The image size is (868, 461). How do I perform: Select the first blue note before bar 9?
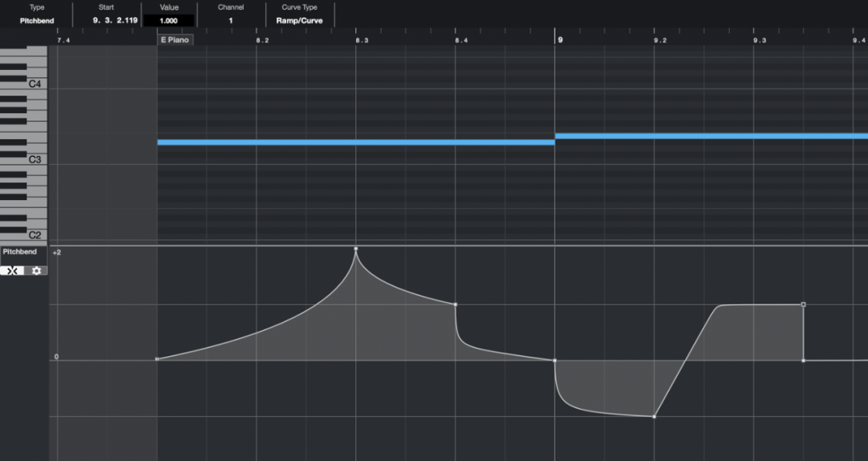pos(355,142)
